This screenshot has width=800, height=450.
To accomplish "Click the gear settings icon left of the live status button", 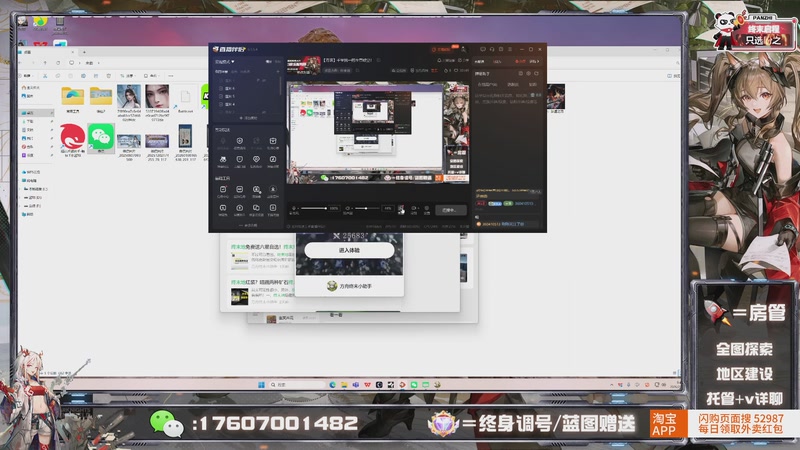I will (427, 208).
